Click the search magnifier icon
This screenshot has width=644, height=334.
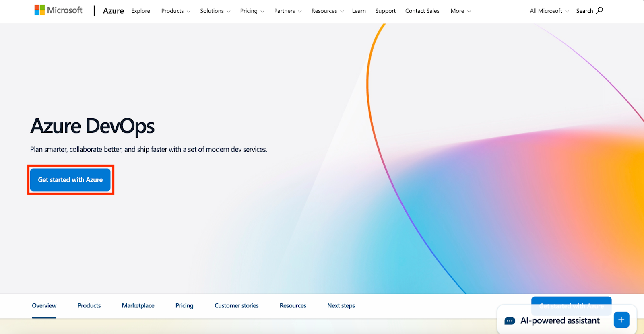(x=599, y=10)
